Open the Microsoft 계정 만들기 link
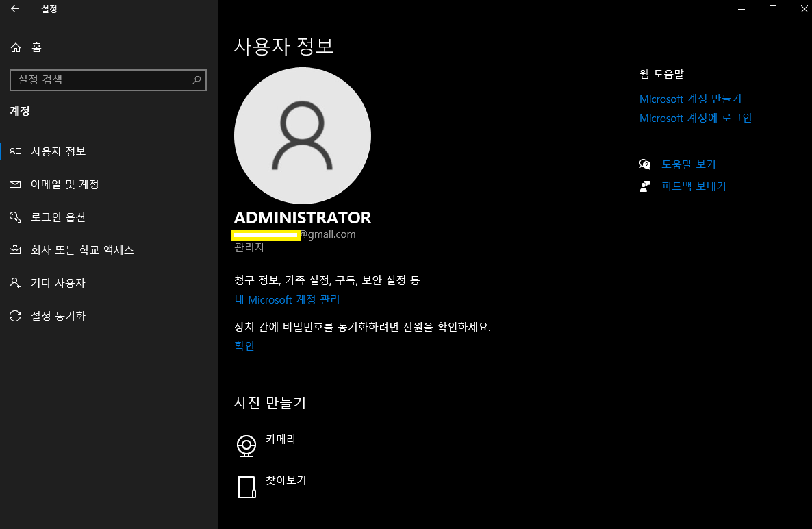812x529 pixels. tap(690, 98)
